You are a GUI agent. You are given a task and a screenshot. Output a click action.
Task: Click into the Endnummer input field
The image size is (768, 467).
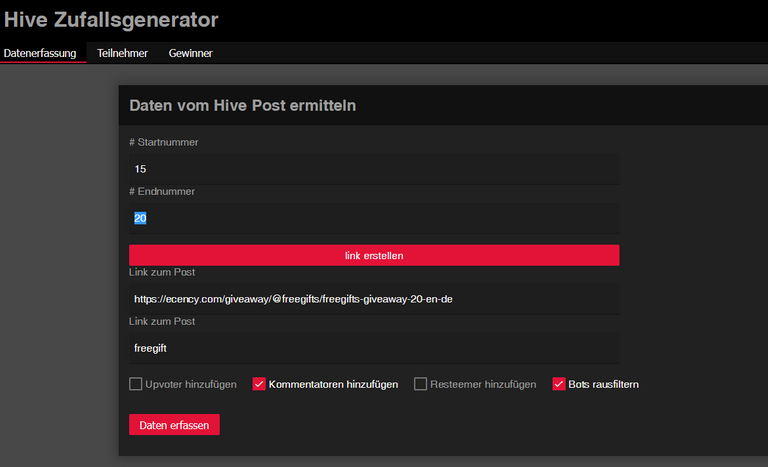[x=374, y=218]
